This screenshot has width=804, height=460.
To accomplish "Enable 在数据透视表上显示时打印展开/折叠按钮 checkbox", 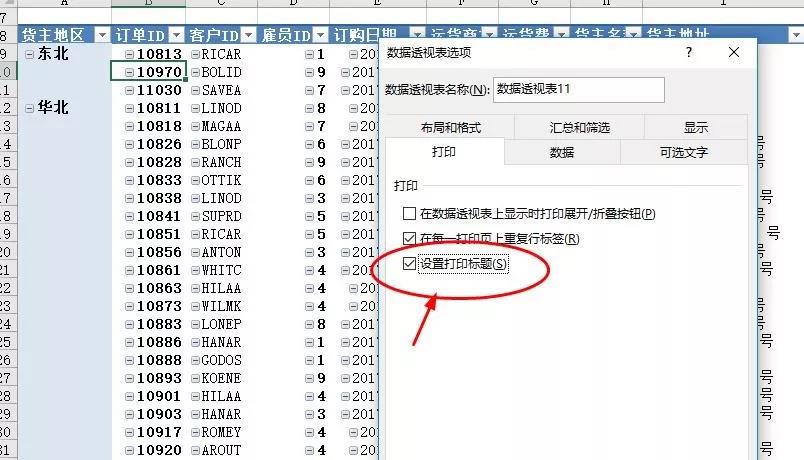I will [409, 213].
